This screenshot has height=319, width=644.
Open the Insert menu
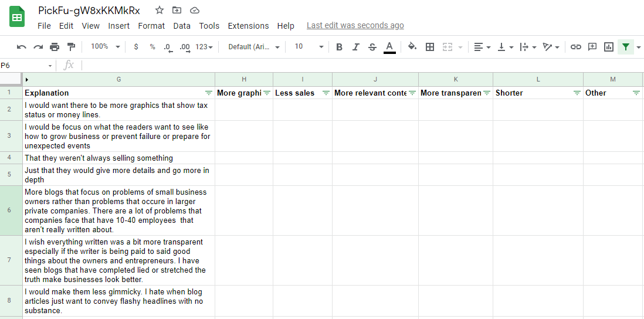click(x=119, y=26)
